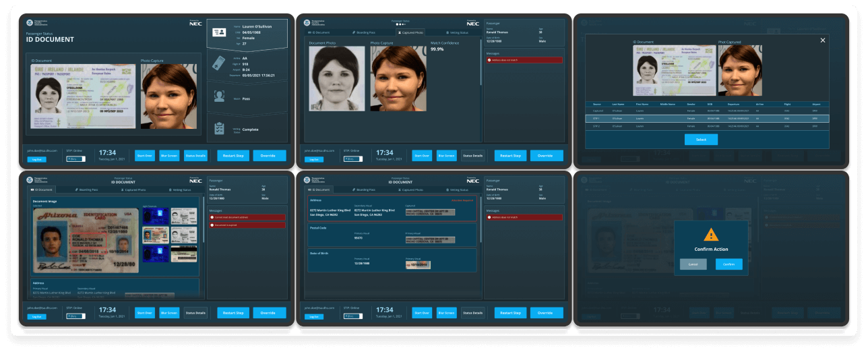Open the Vetting Status tab on Match Confidence screen
The height and width of the screenshot is (352, 868).
point(458,32)
